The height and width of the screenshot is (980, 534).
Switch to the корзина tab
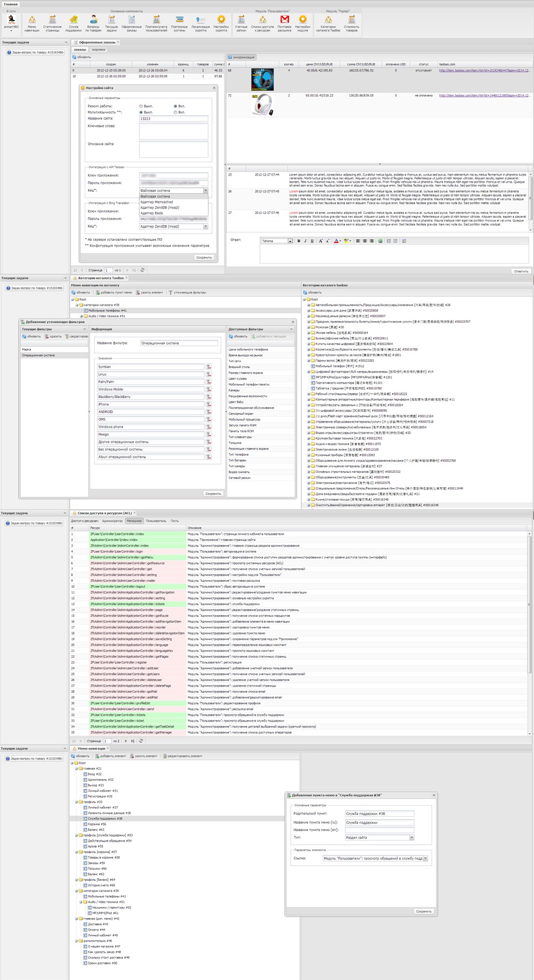point(99,50)
